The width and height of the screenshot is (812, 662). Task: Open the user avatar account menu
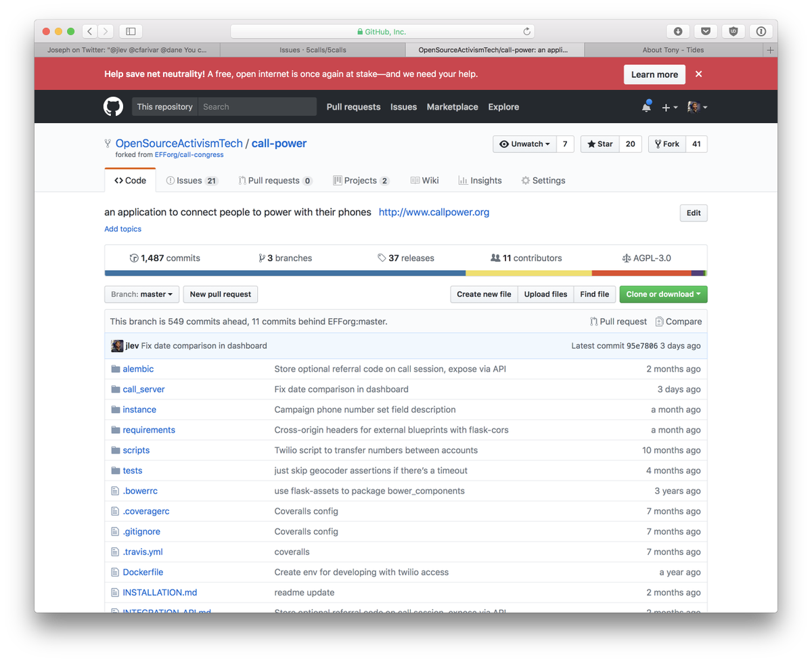pos(697,107)
